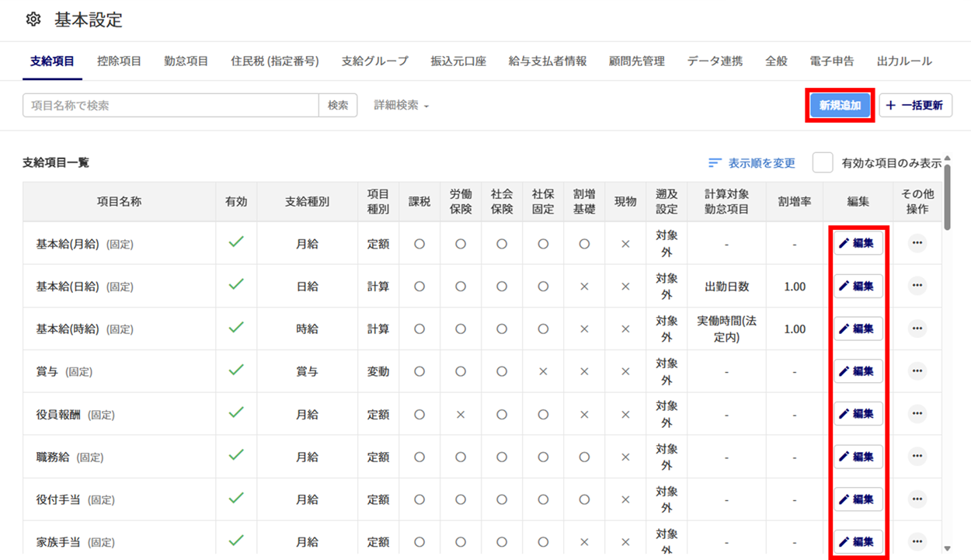Select the 電子申告 tab
This screenshot has height=560, width=971.
[831, 61]
